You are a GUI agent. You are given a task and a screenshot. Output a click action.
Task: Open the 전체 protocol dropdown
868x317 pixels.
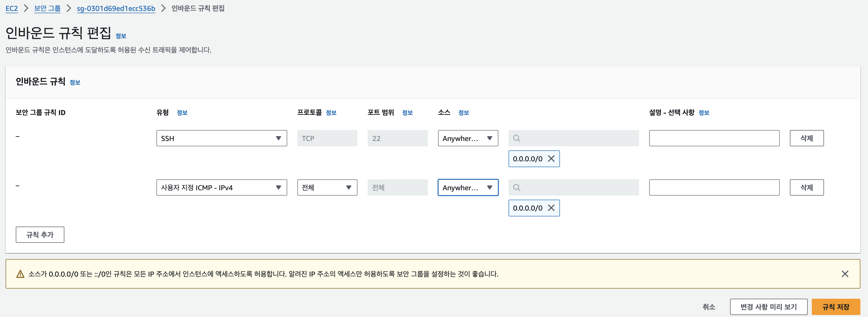[327, 187]
